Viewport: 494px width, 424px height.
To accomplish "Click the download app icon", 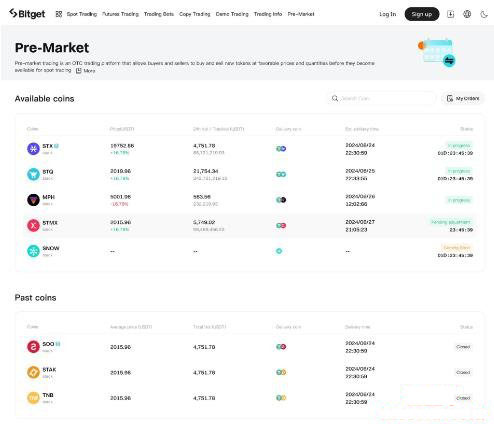I will coord(450,14).
